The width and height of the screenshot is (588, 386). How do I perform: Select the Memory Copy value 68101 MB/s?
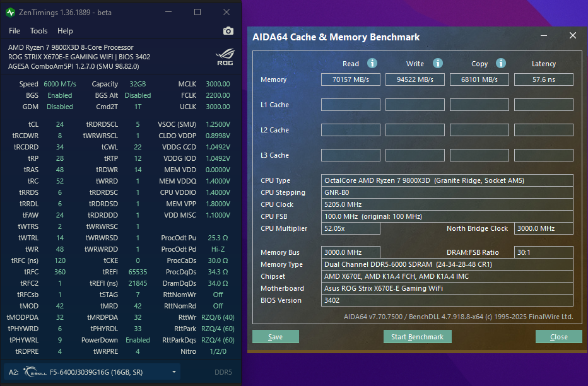479,79
